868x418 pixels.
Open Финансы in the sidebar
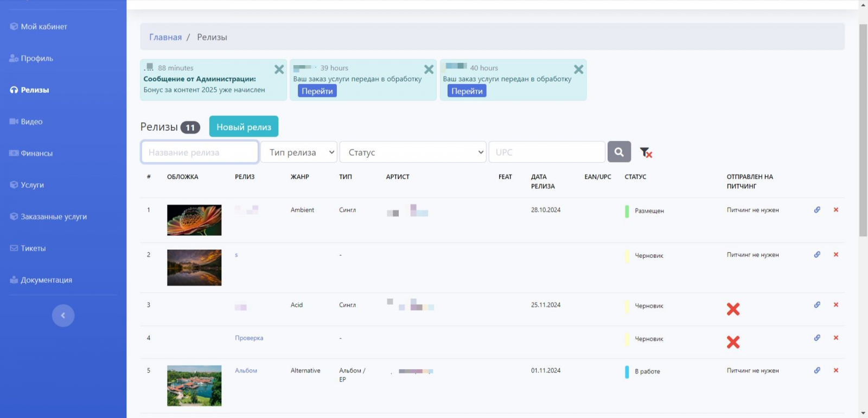[x=36, y=154]
